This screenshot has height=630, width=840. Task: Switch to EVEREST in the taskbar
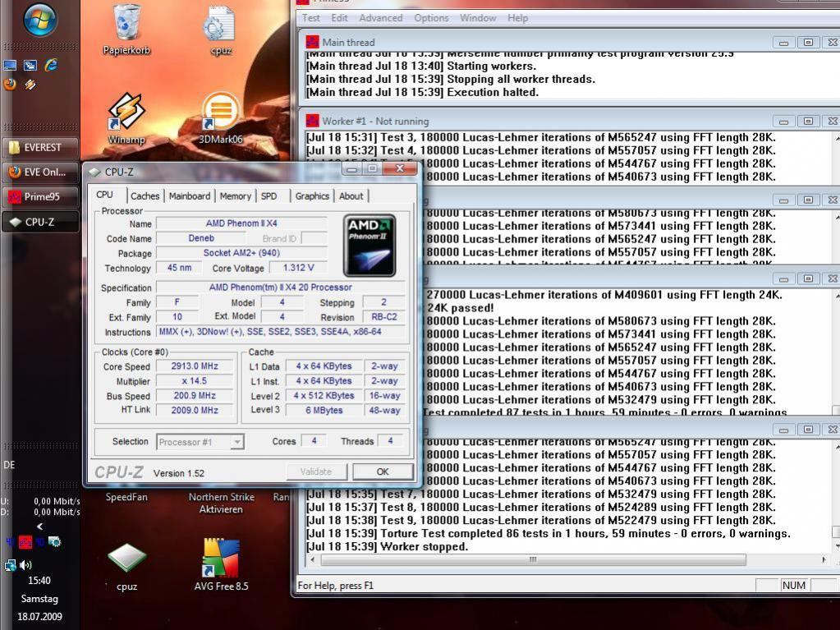(x=41, y=147)
